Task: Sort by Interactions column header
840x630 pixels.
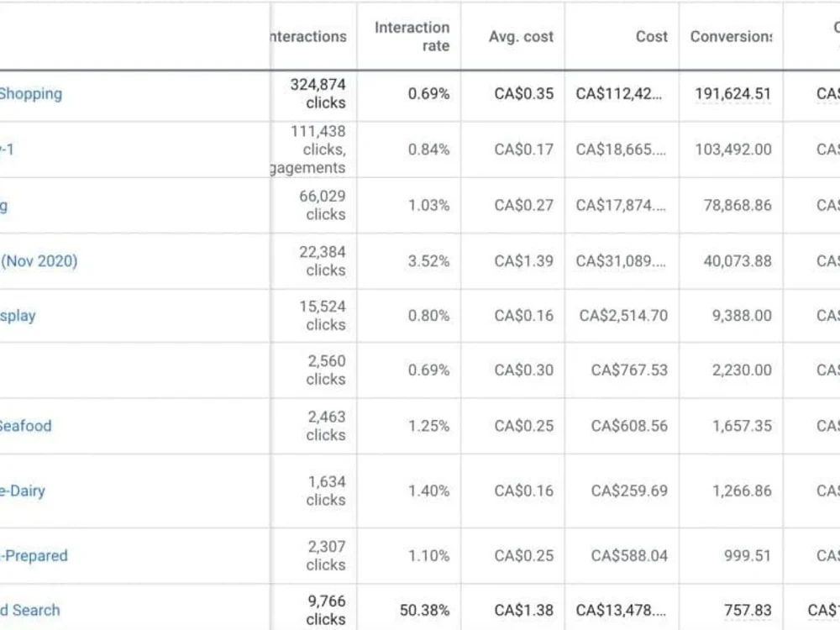Action: [308, 36]
